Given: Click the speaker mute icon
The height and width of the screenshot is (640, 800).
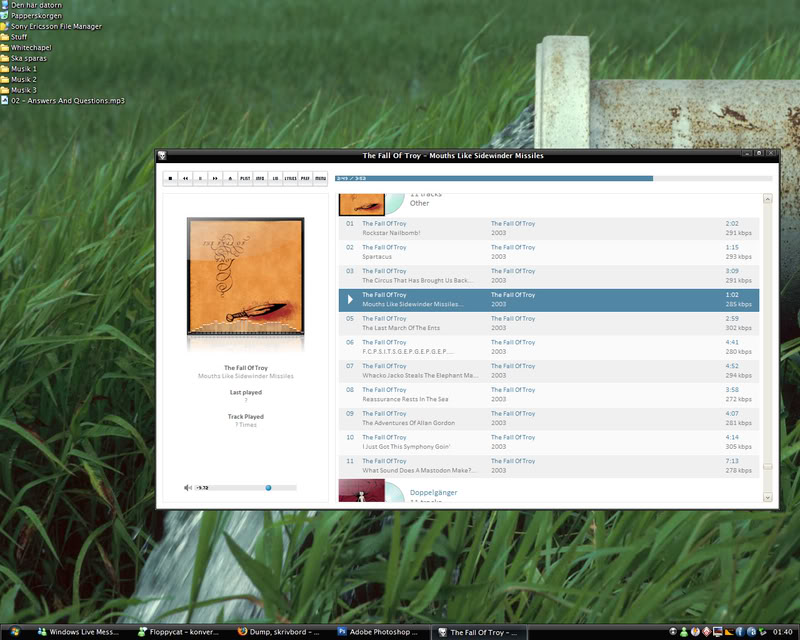Looking at the screenshot, I should [x=188, y=488].
